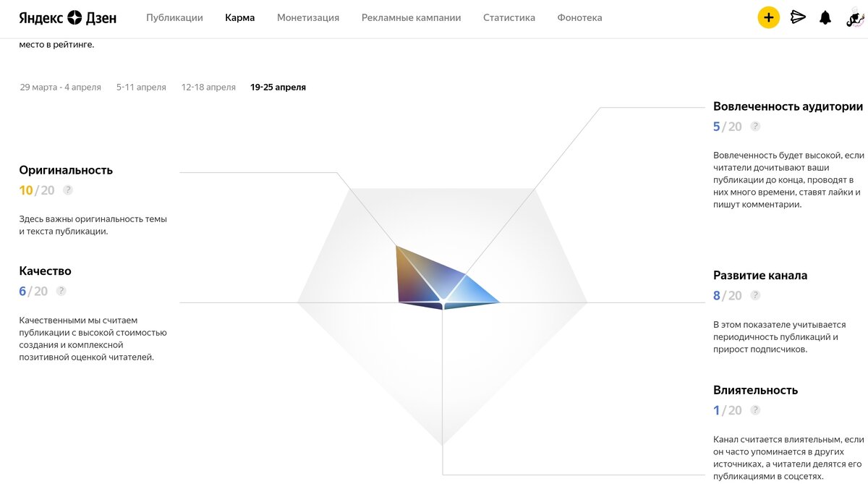Switch to Статистика tab
This screenshot has height=484, width=868.
509,17
